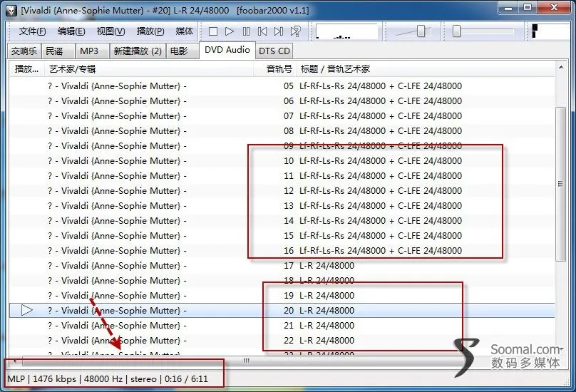The image size is (576, 392).
Task: Minimize the foobar2000 window
Action: 509,8
